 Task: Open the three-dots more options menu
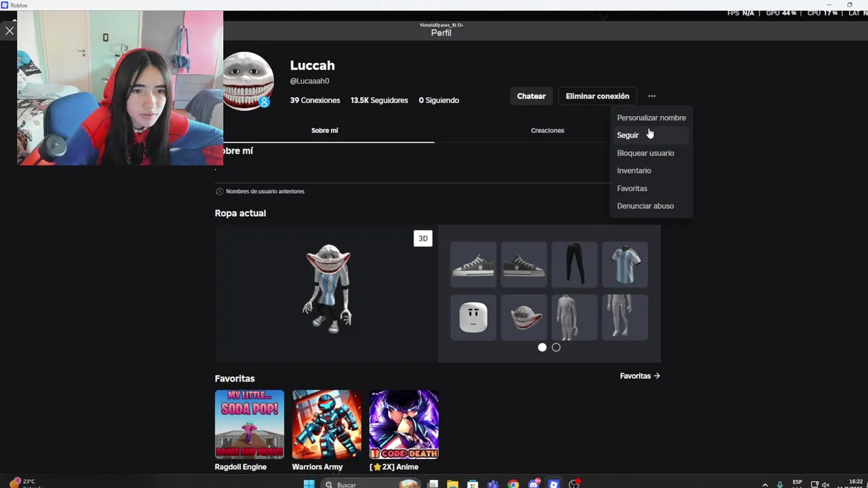point(651,96)
